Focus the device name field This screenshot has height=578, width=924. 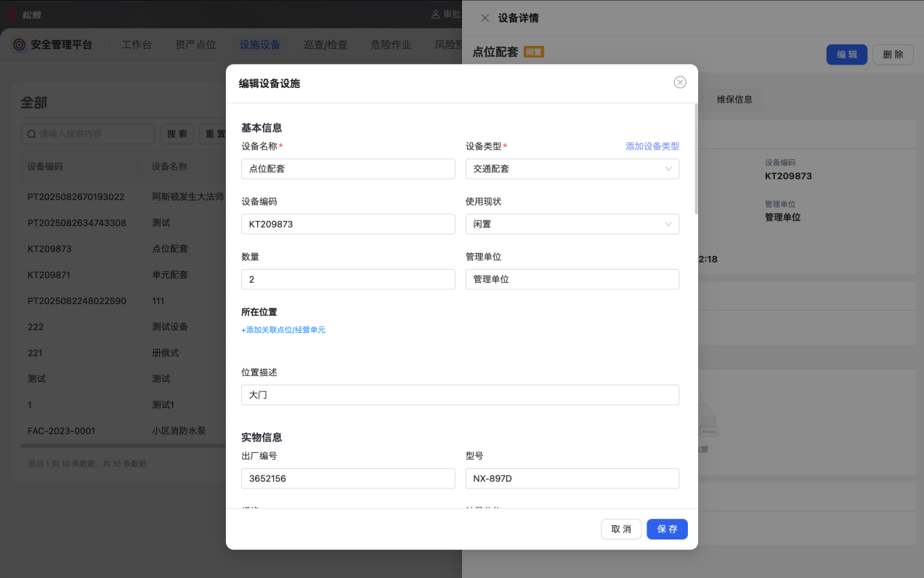click(x=348, y=169)
